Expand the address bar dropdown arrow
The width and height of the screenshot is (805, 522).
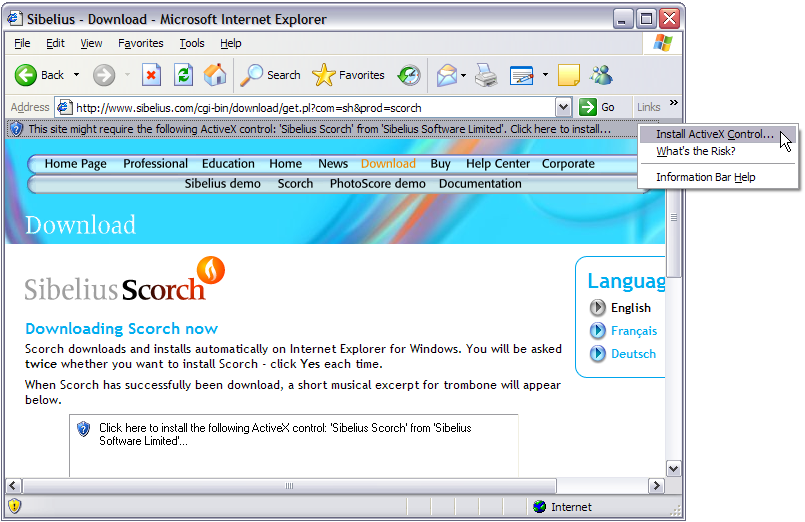[x=563, y=107]
